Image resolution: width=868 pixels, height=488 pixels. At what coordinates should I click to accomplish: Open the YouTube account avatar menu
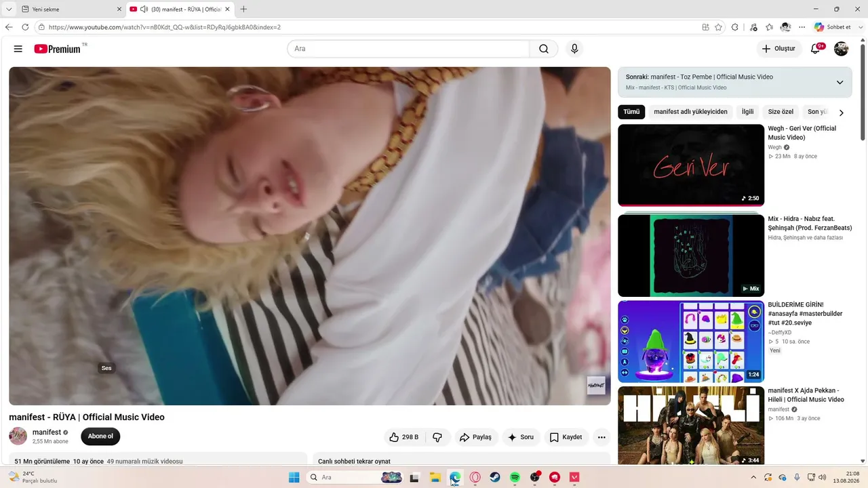pos(841,49)
